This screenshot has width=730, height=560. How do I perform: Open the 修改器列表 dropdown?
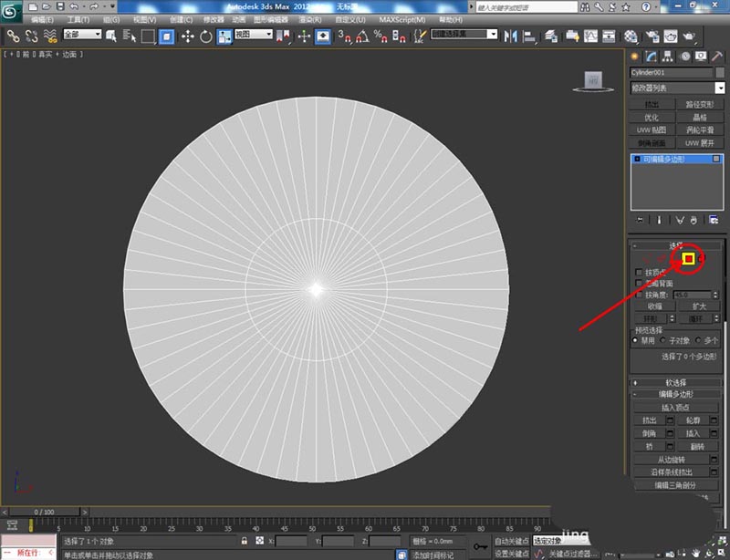coord(676,88)
